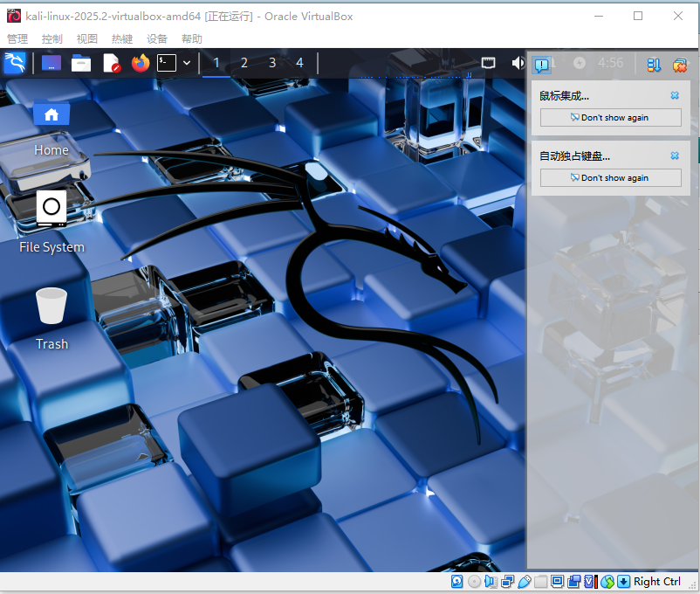This screenshot has height=594, width=700.
Task: Click the delete all notifications icon
Action: click(x=679, y=66)
